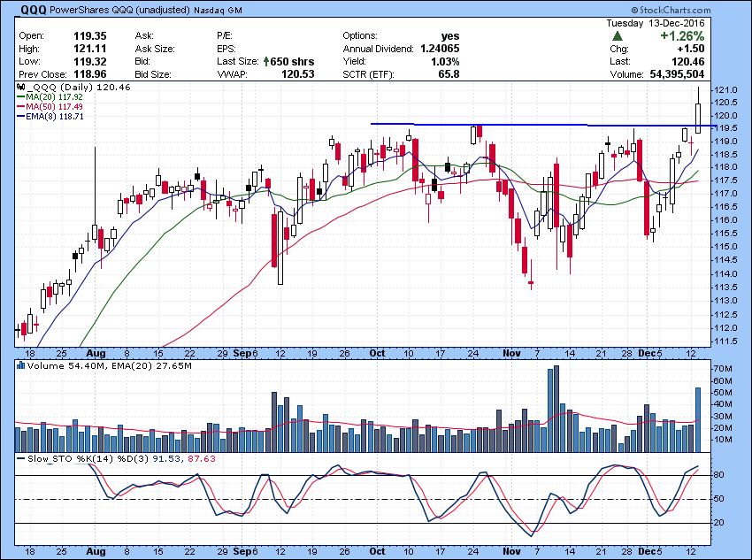Click the 70M volume axis label
The height and width of the screenshot is (560, 752).
[723, 369]
